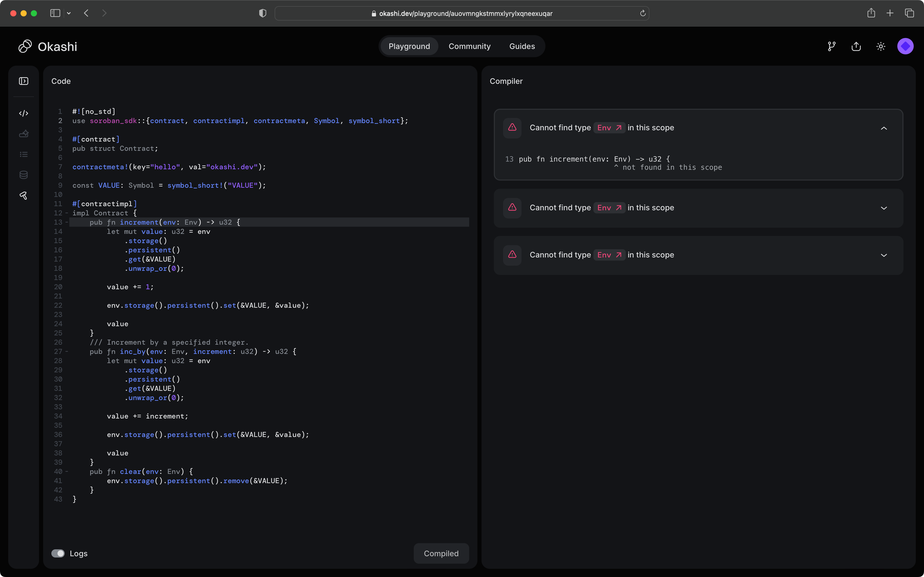Toggle the Logs switch
The image size is (924, 577).
[58, 553]
